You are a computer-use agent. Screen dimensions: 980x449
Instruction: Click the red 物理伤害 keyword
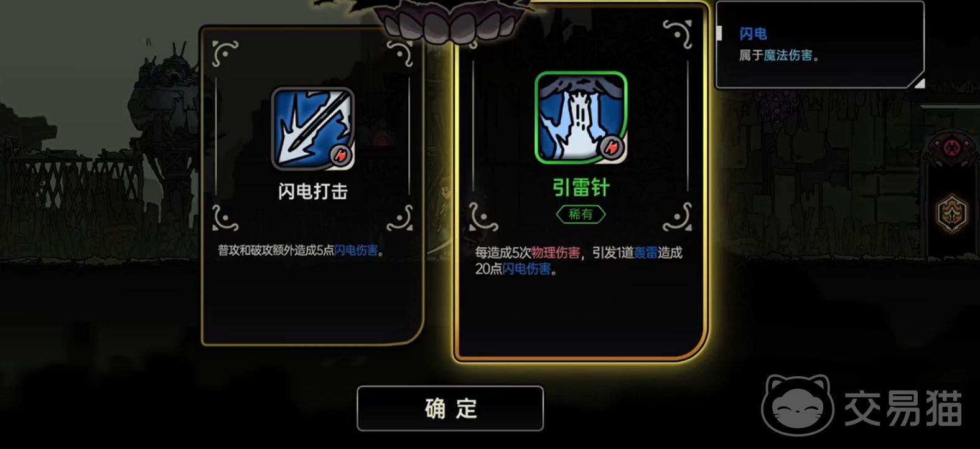[x=555, y=252]
